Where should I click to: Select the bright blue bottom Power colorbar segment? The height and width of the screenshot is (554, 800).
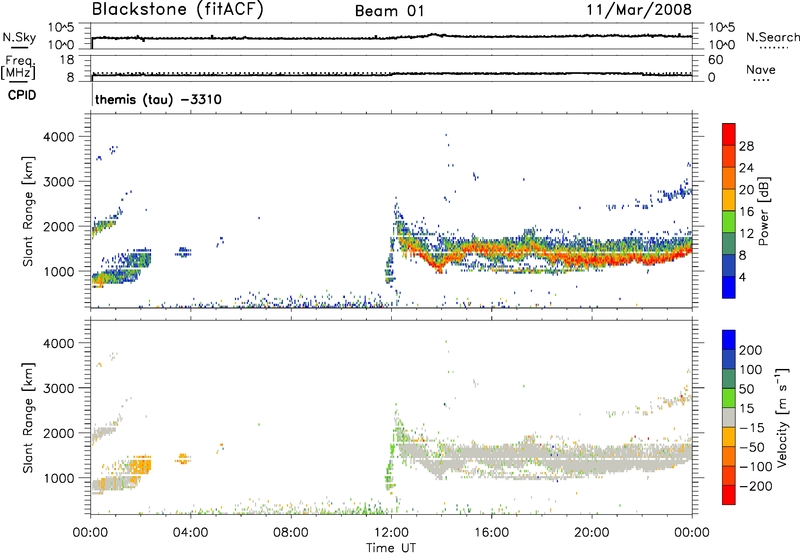pyautogui.click(x=729, y=287)
